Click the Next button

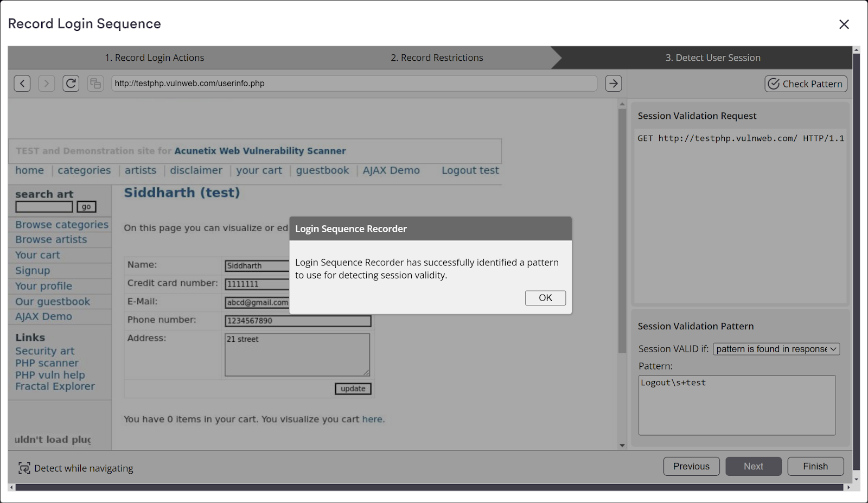click(x=753, y=466)
